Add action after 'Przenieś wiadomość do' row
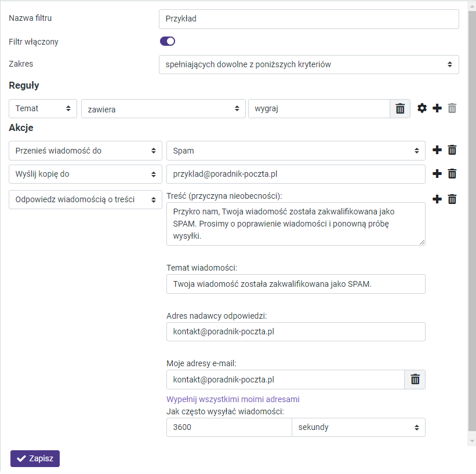476x474 pixels. [437, 150]
